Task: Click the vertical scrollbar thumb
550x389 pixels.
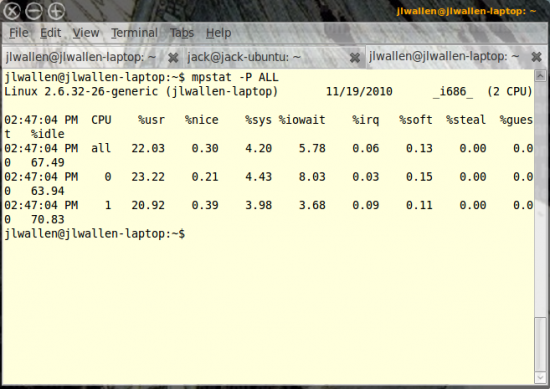Action: pyautogui.click(x=540, y=344)
